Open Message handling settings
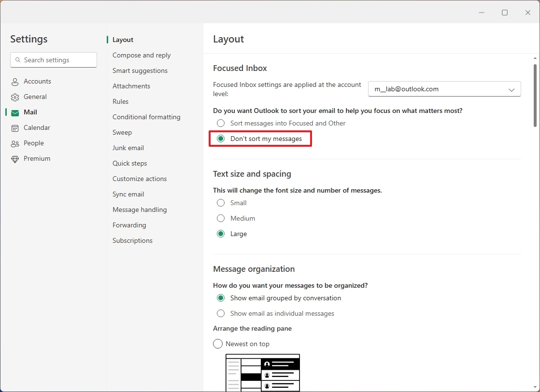540x392 pixels. (x=140, y=210)
